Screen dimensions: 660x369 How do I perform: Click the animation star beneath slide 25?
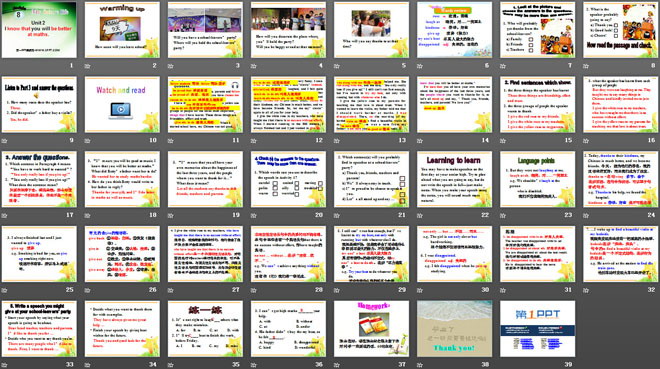5,290
